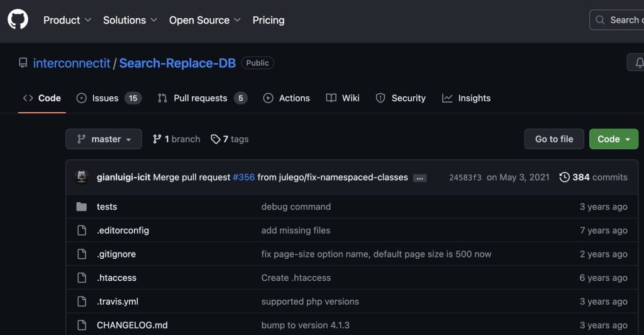This screenshot has width=644, height=335.
Task: Click the GitHub logo icon
Action: (x=18, y=20)
